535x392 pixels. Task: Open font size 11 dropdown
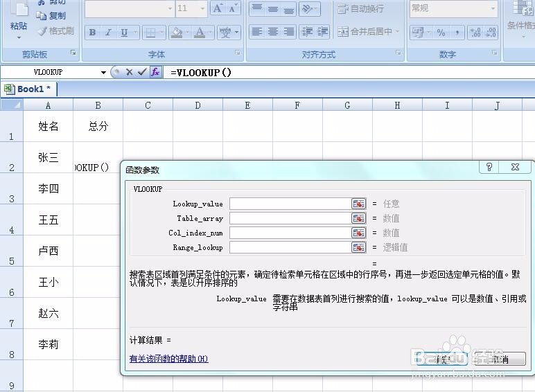(x=202, y=8)
